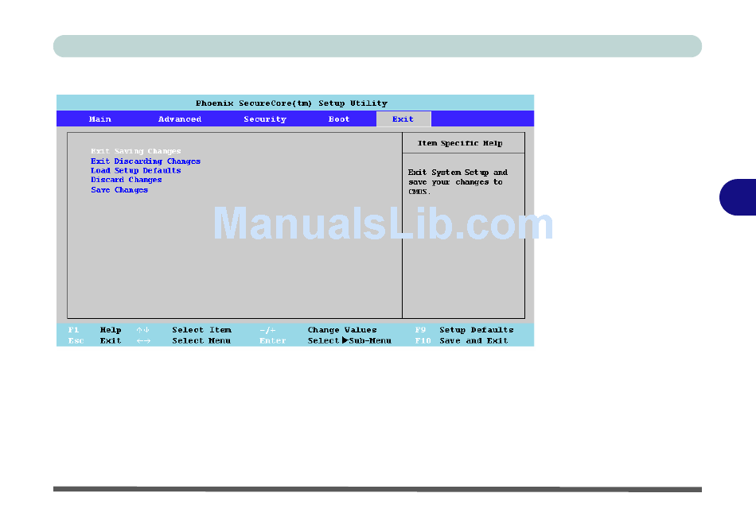Click the Phoenix SecureCore Setup Utility title

(x=292, y=103)
